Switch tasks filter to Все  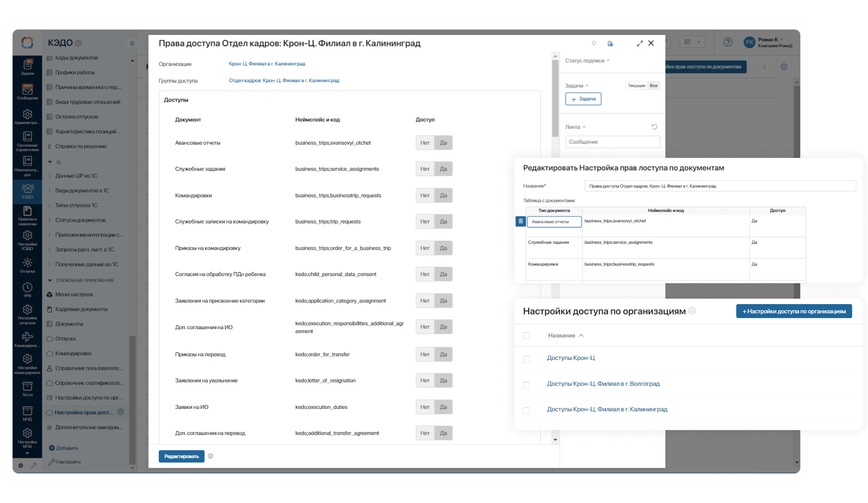point(653,85)
